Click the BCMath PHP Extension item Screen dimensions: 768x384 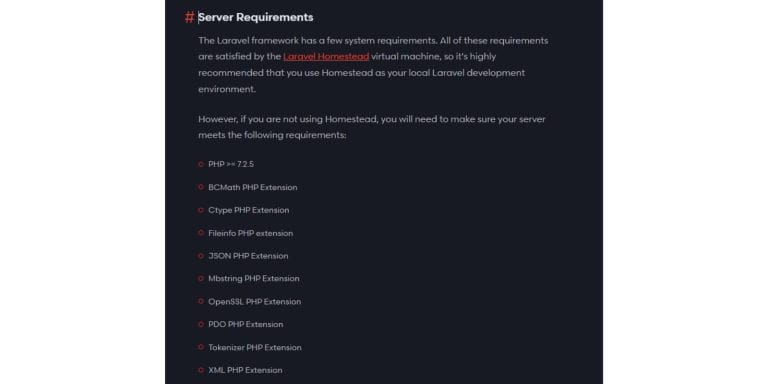coord(253,188)
